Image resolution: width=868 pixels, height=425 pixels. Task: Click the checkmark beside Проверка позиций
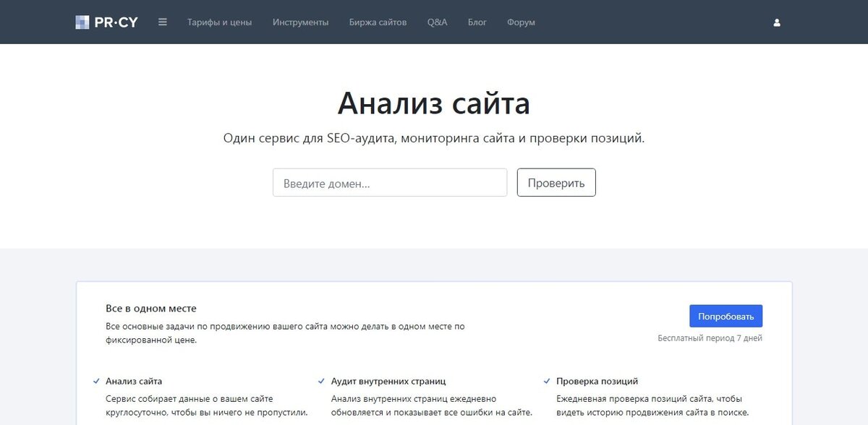(547, 381)
